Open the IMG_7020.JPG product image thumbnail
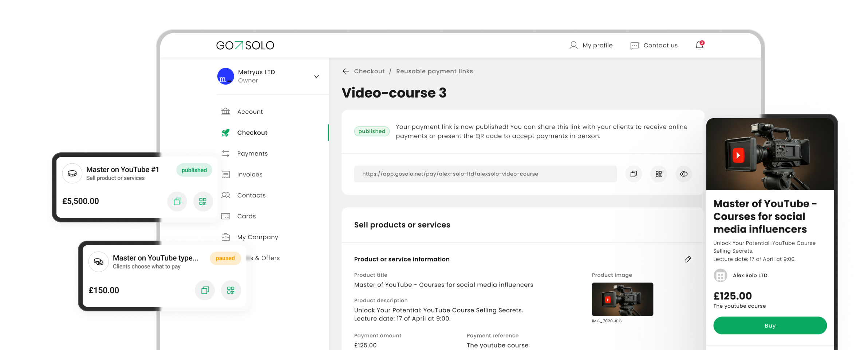Screen dimensions: 868x350 622,299
